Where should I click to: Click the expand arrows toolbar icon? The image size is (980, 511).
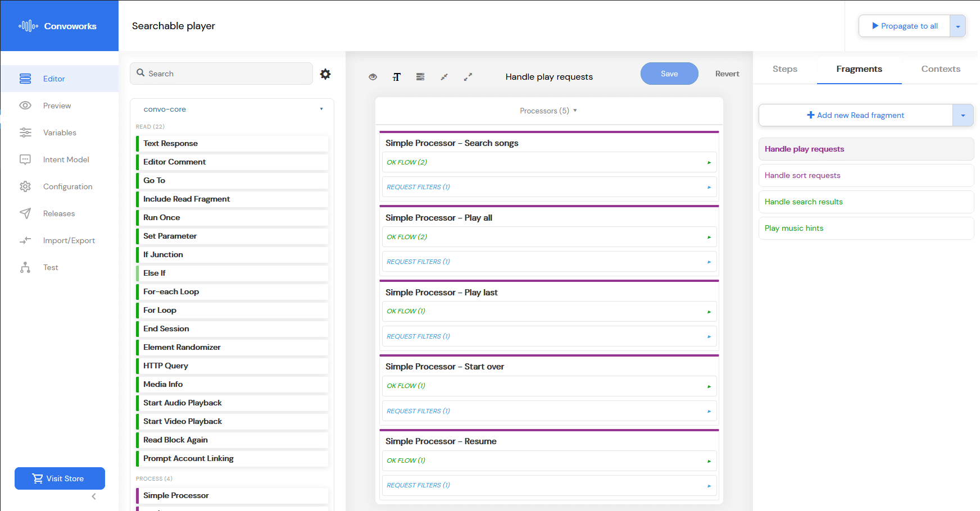click(x=468, y=77)
